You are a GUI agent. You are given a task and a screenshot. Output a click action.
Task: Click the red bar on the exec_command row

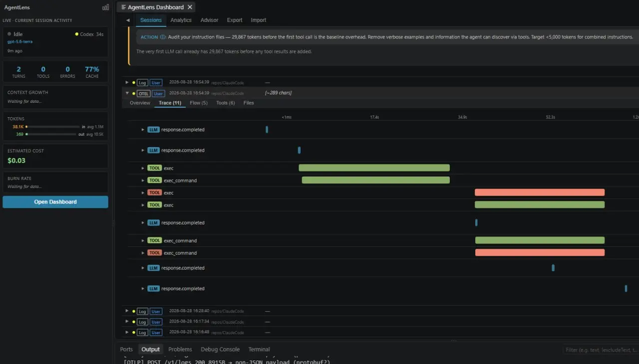pos(540,253)
